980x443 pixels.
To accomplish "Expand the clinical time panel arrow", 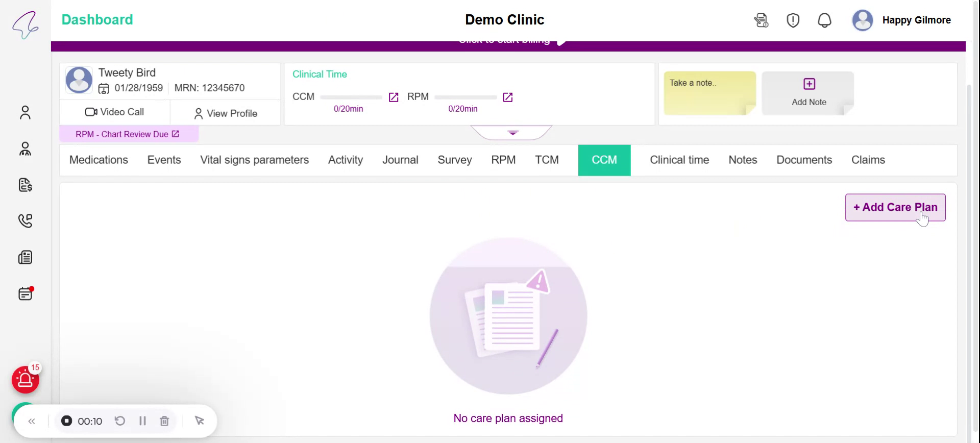I will coord(512,132).
